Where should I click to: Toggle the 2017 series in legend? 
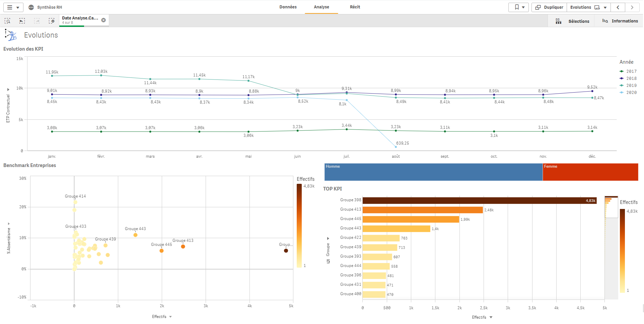[x=628, y=71]
